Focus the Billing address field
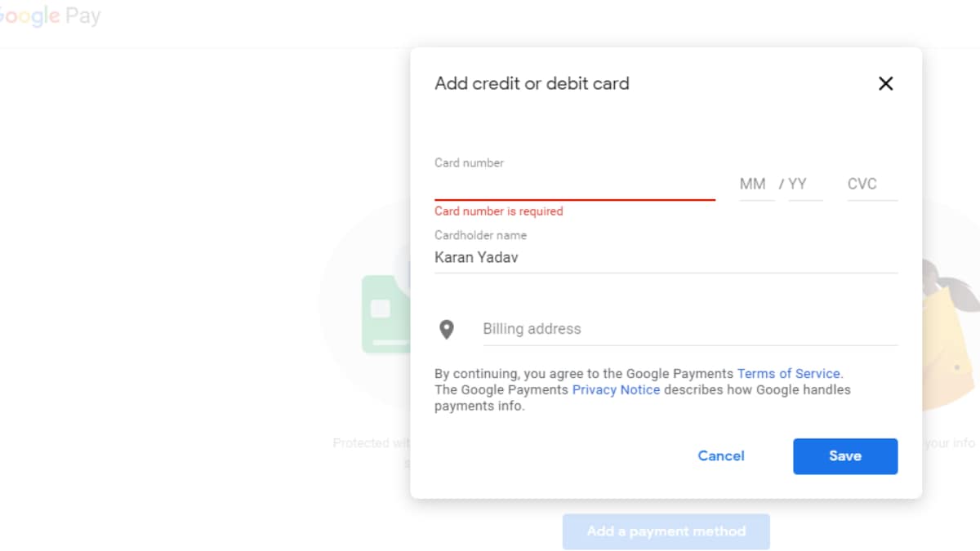The image size is (980, 551). [689, 329]
